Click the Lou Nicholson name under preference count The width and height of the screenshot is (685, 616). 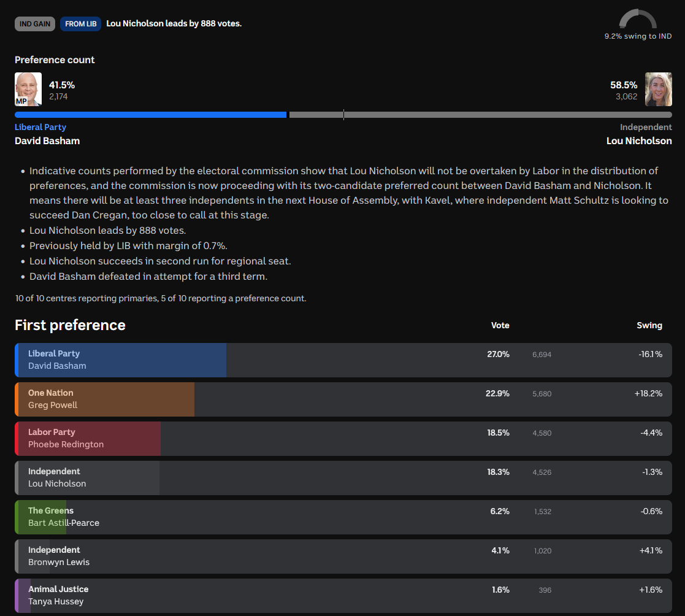click(638, 141)
